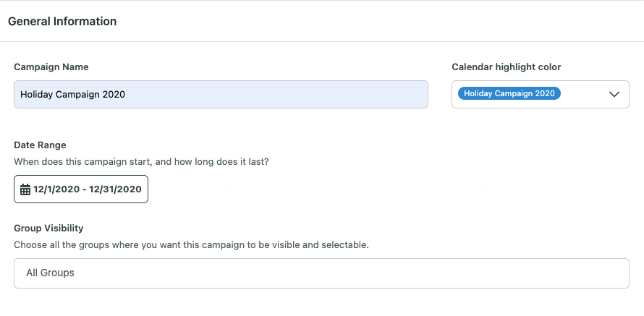
Task: Click the 2020 text in Campaign Name field
Action: (x=114, y=95)
